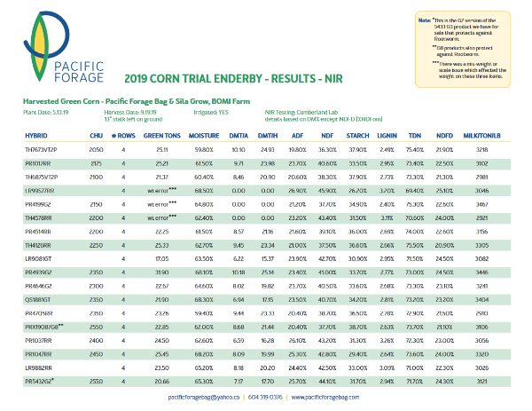532x411 pixels.
Task: Select hybrid name LR99S77RR
Action: coord(39,191)
